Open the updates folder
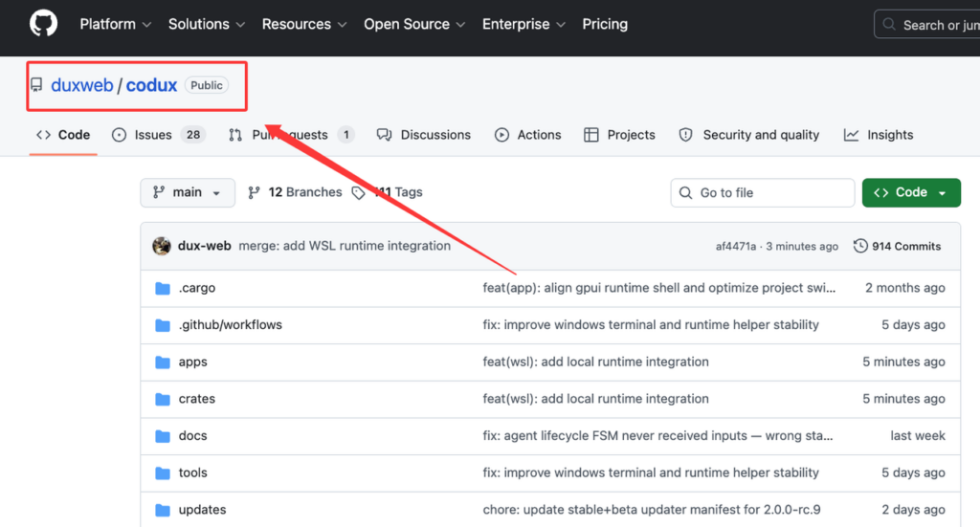The width and height of the screenshot is (980, 527). 202,510
